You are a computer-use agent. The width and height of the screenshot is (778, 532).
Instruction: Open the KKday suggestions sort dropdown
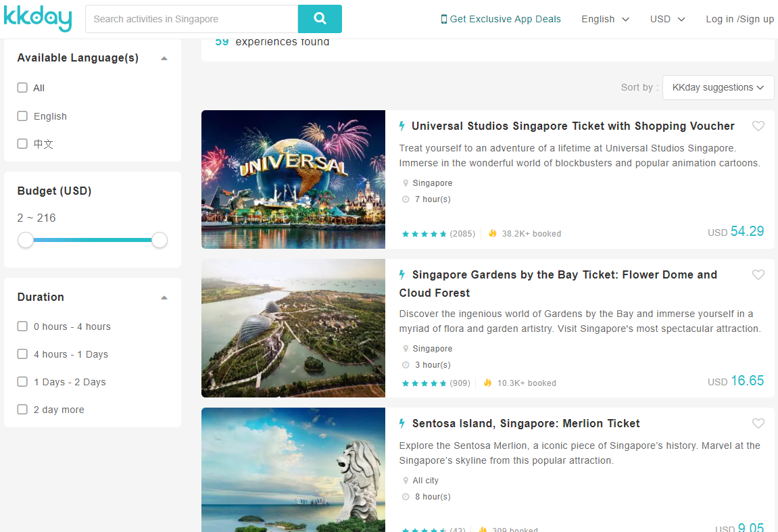click(718, 87)
